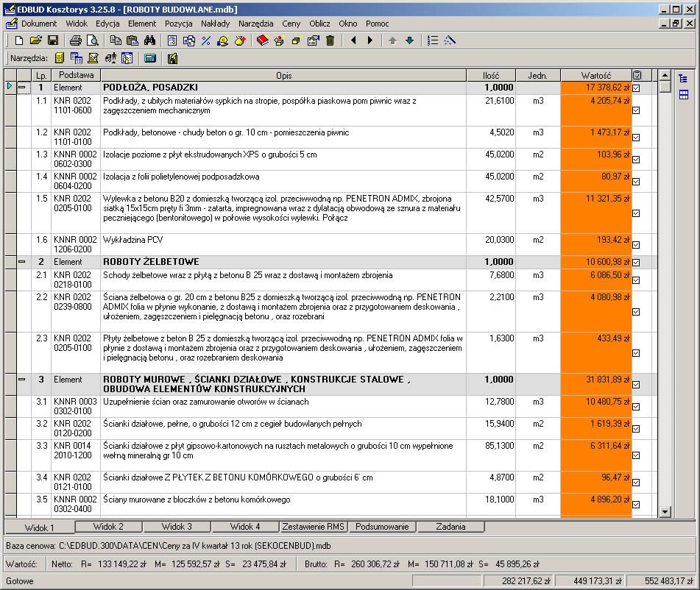Click the percent sign toolbar icon
Viewport: 700px width, 590px height.
click(206, 40)
